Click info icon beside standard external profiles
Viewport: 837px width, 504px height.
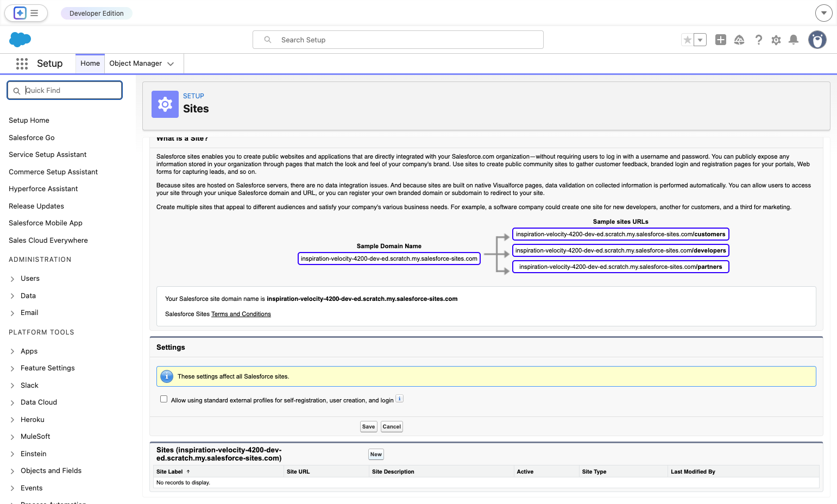[399, 399]
